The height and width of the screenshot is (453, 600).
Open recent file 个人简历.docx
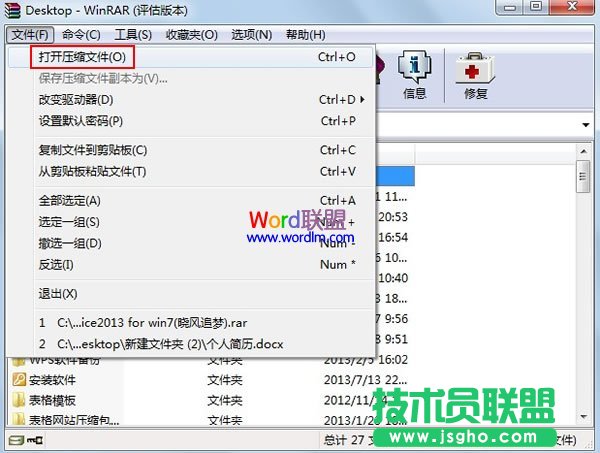[190, 344]
